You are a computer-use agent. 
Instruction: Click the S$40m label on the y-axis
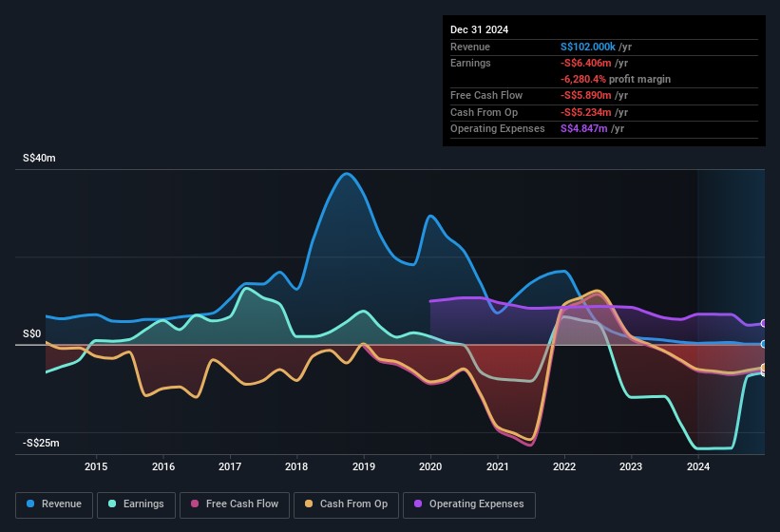(x=39, y=159)
